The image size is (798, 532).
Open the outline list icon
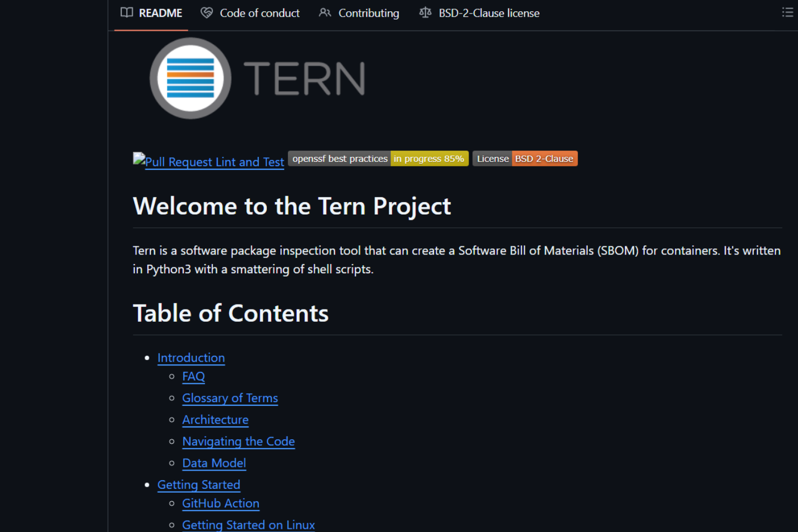pyautogui.click(x=787, y=12)
